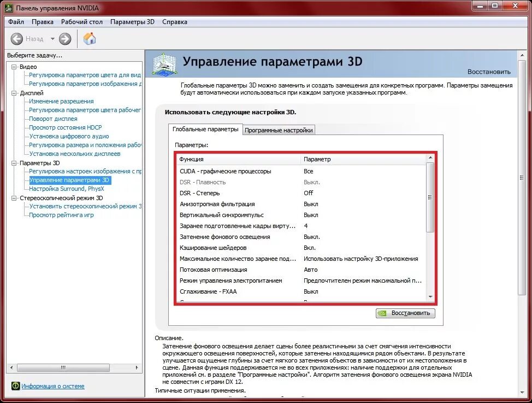Select the DSR - Степень row
The height and width of the screenshot is (403, 532).
click(301, 193)
